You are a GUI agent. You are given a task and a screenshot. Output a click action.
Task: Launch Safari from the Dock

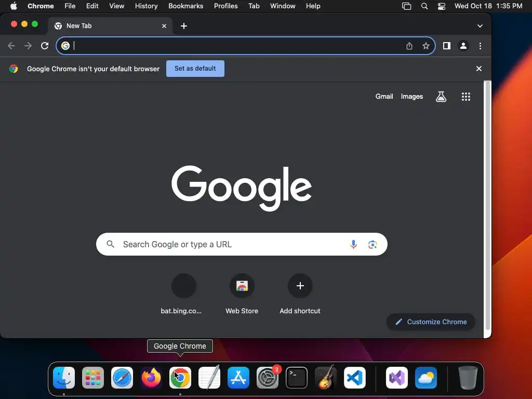122,378
